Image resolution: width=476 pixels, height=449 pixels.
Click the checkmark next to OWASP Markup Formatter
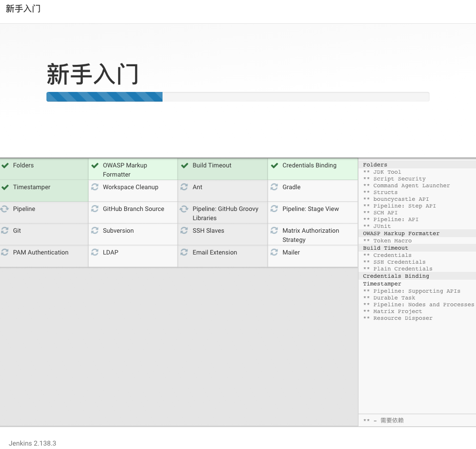click(x=95, y=165)
